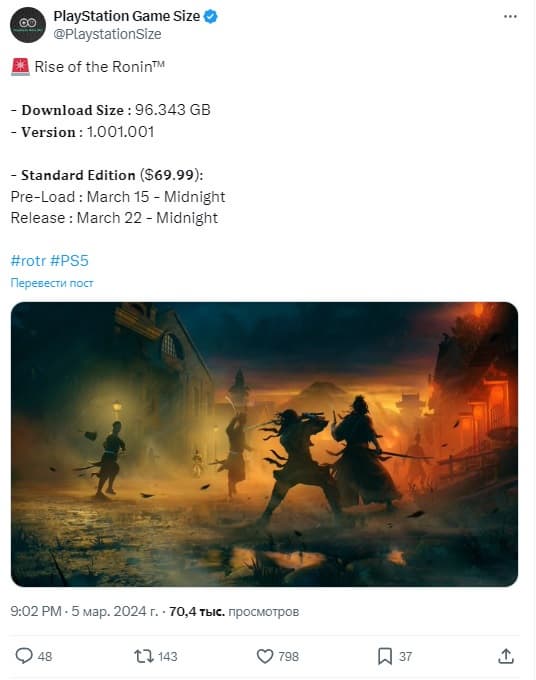
Task: Open the three-dot more options menu
Action: point(510,16)
